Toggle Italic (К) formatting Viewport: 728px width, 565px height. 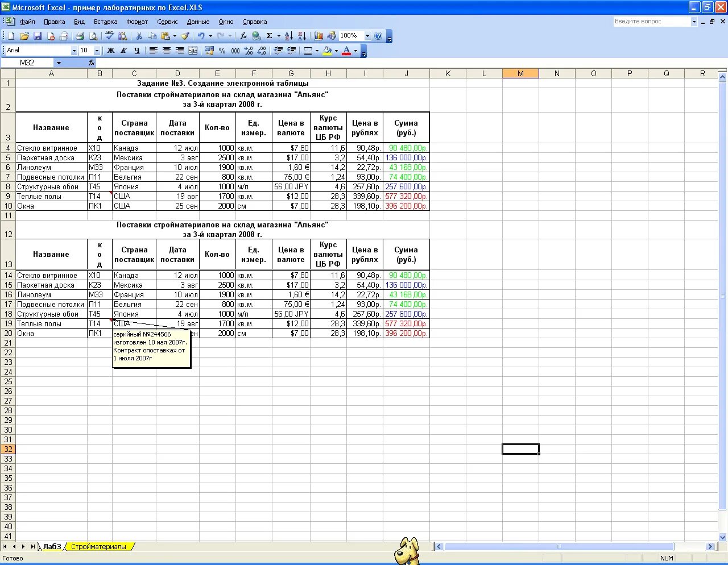point(124,51)
